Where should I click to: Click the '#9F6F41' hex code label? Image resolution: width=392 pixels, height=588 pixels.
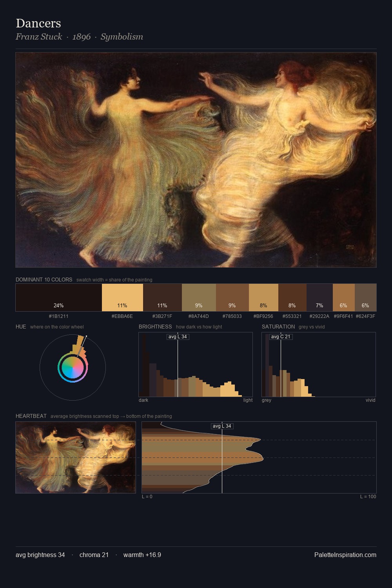point(343,316)
